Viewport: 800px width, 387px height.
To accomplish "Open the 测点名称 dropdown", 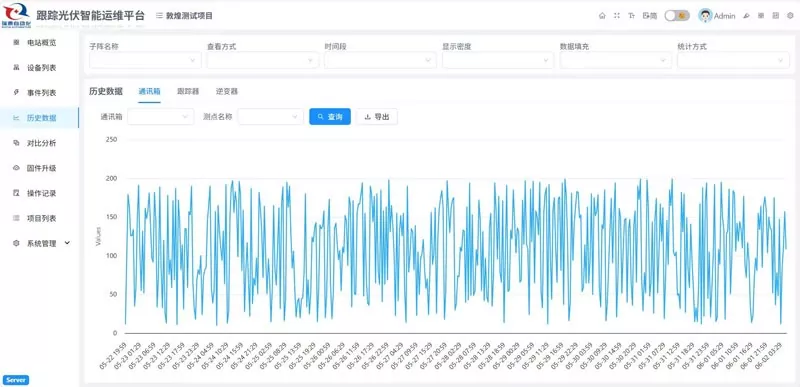I will click(271, 117).
